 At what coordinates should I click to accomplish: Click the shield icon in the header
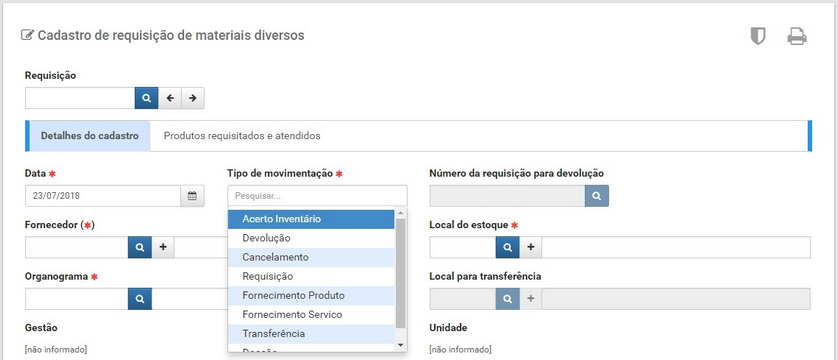(x=758, y=36)
